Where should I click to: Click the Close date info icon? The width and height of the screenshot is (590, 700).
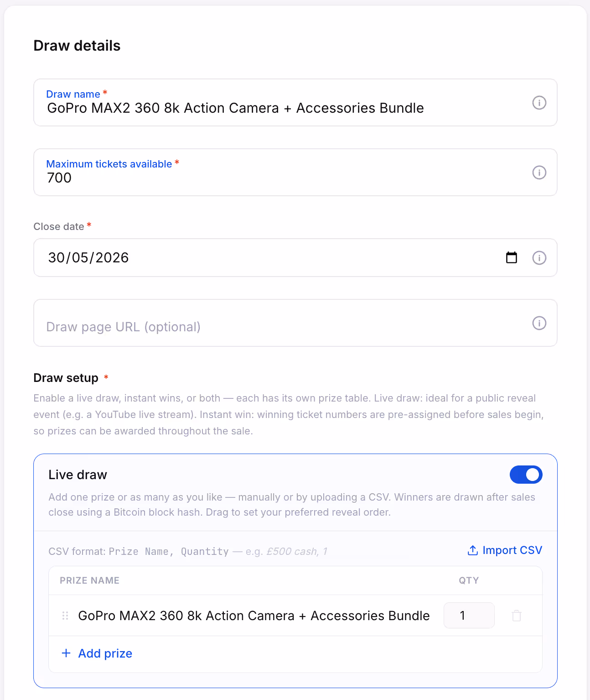tap(539, 258)
